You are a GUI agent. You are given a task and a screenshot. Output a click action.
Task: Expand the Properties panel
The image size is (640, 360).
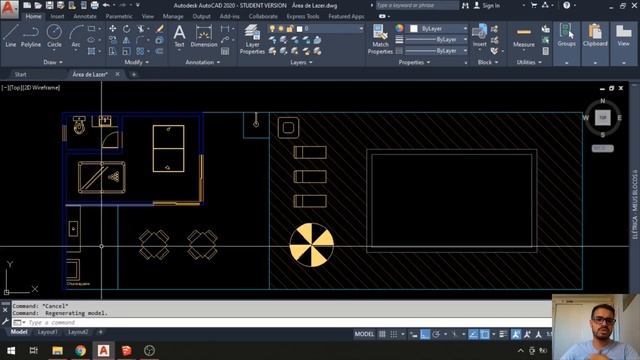414,62
